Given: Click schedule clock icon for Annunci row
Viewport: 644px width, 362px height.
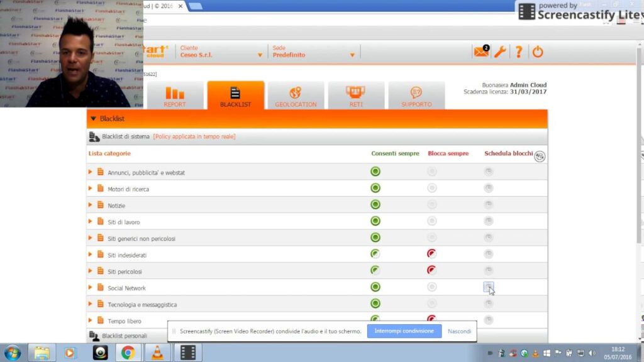Looking at the screenshot, I should [x=488, y=172].
